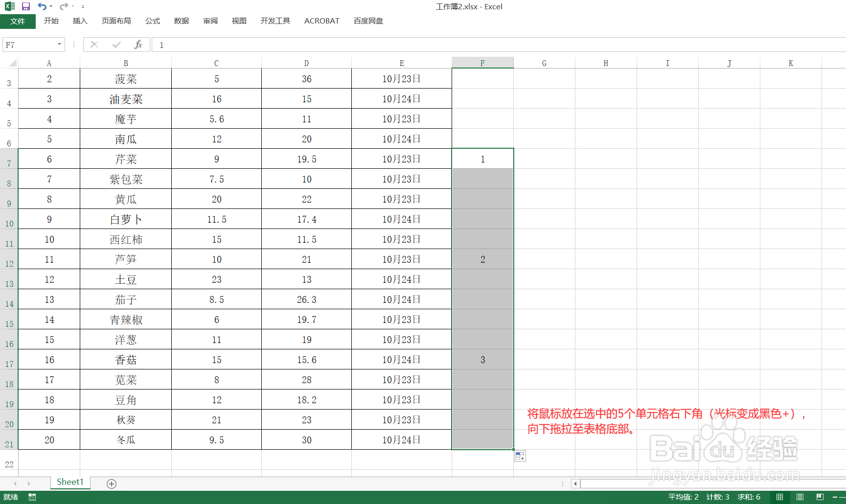Select column K header
This screenshot has height=504, width=846.
pyautogui.click(x=791, y=63)
